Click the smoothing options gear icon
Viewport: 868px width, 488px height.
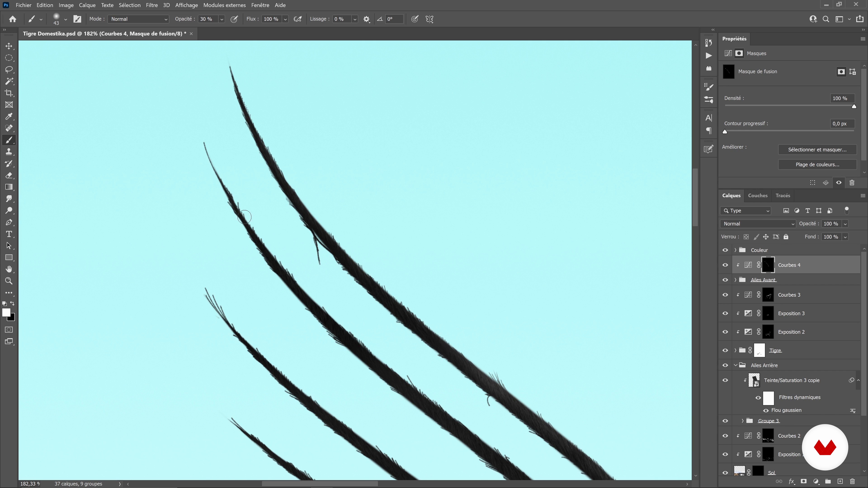point(366,19)
